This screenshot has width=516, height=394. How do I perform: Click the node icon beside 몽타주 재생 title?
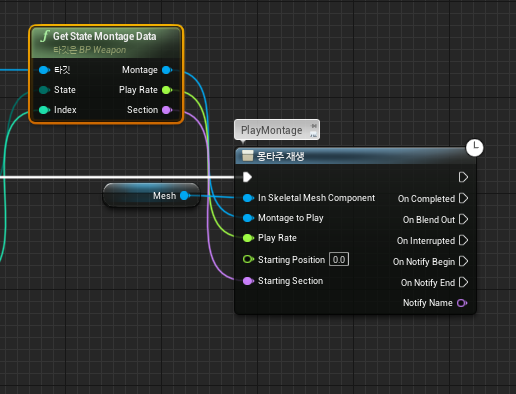pyautogui.click(x=248, y=155)
